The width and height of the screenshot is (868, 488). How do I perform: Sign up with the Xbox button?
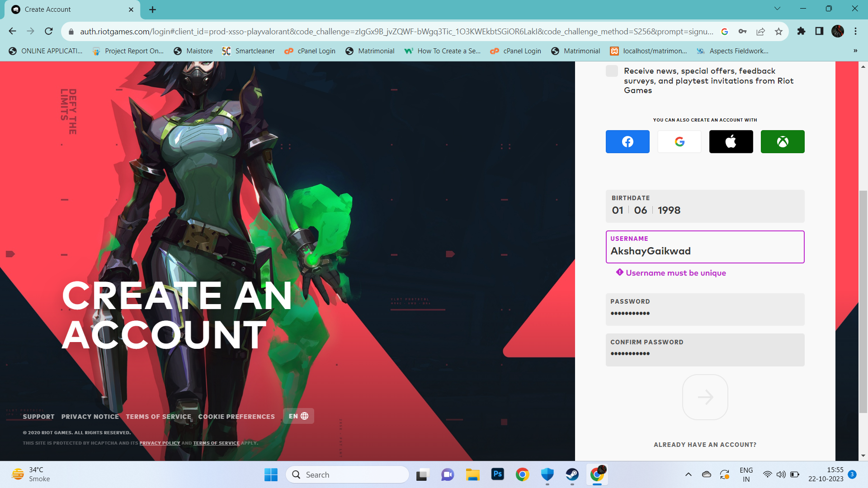(x=783, y=141)
